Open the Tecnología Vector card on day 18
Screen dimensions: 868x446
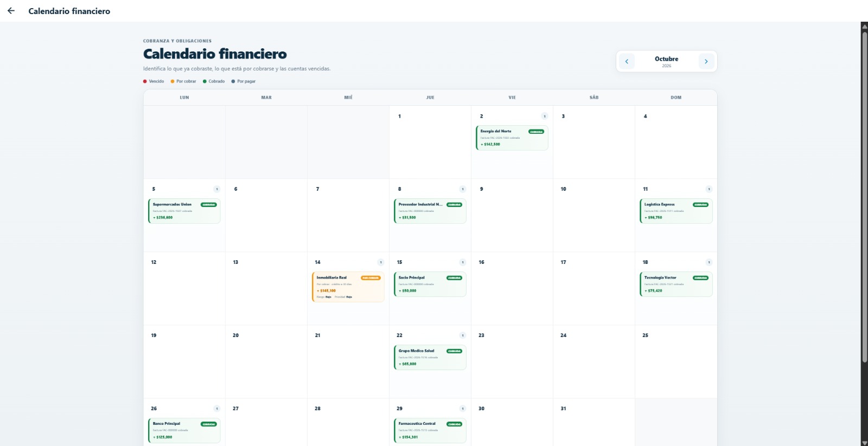point(676,284)
